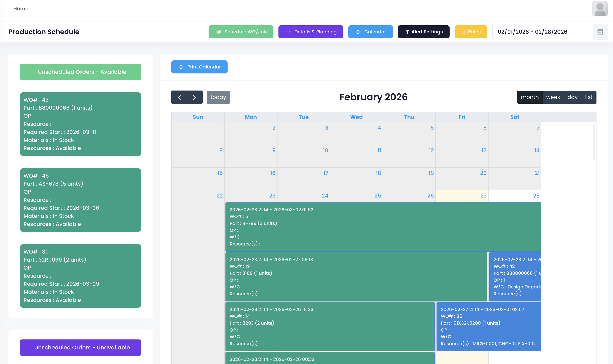Click the Schedule WO/Job button
The image size is (613, 364).
[241, 32]
